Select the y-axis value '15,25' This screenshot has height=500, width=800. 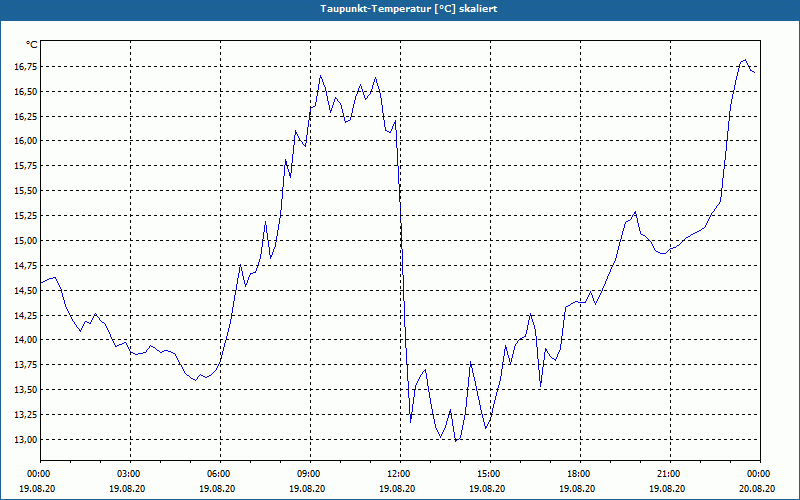click(27, 216)
